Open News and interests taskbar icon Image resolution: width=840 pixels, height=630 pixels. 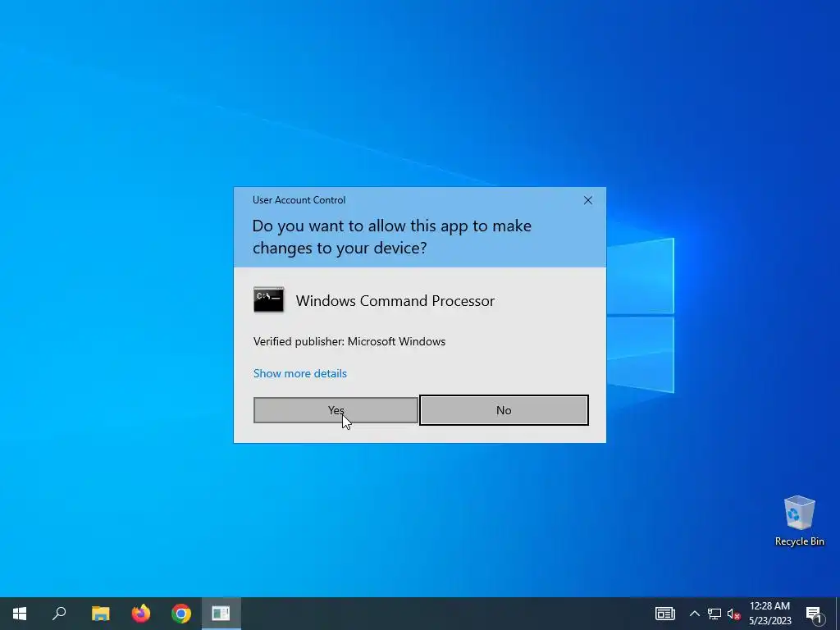[x=664, y=614]
